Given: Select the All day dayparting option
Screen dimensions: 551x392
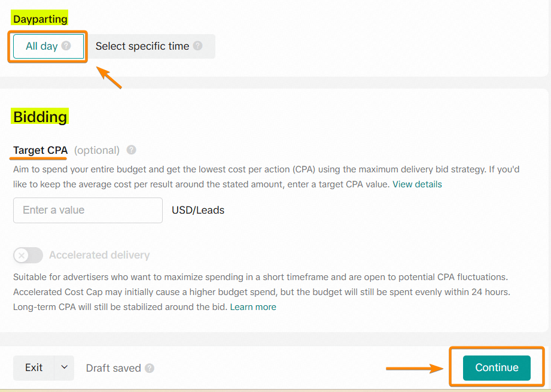Looking at the screenshot, I should 42,46.
